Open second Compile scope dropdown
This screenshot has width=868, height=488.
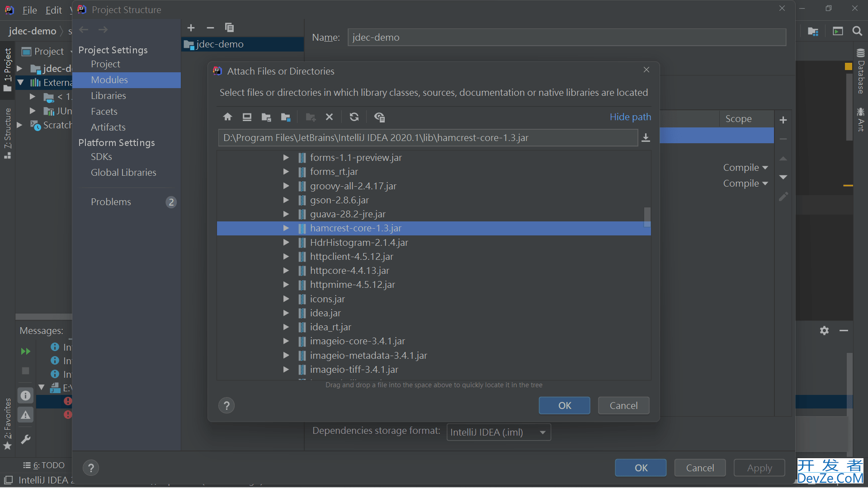pyautogui.click(x=745, y=183)
